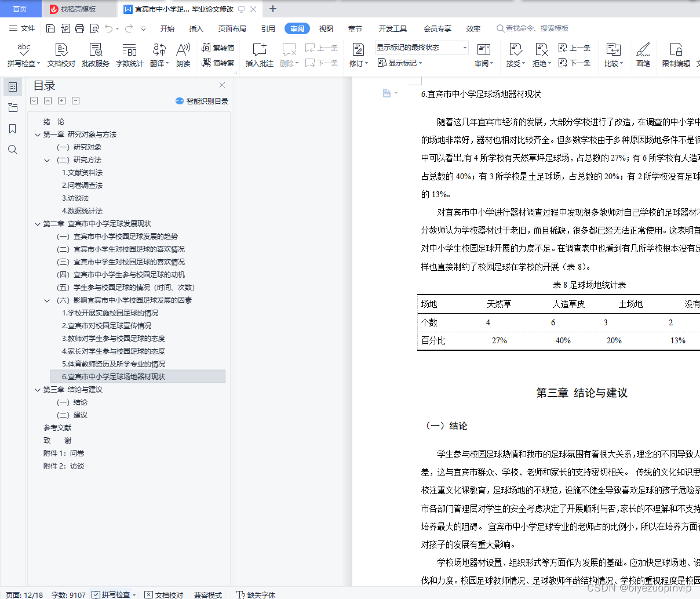Switch to the 页面布局 ribbon tab
Screen dimensions: 700x599
(x=232, y=28)
